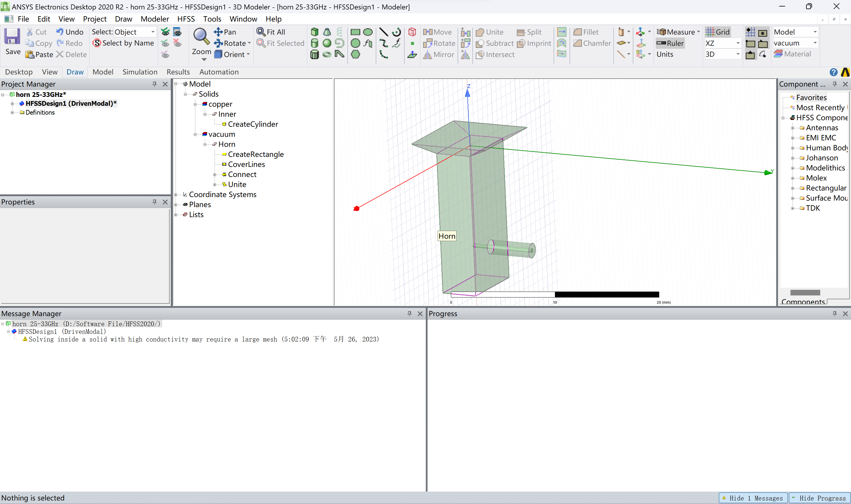851x504 pixels.
Task: Open the vacuum default material dropdown
Action: pos(815,43)
